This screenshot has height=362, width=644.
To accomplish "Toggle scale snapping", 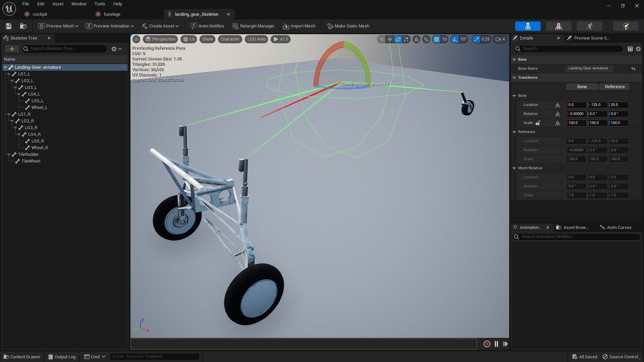I will click(476, 39).
